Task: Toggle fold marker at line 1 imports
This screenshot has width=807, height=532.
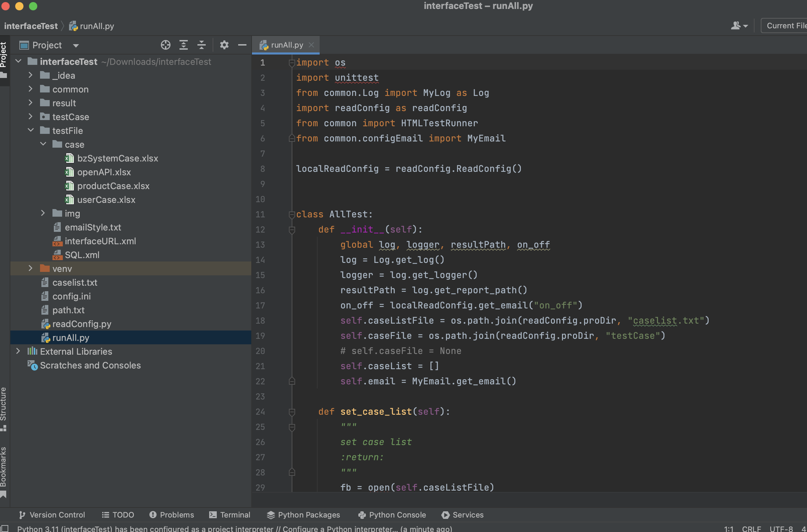Action: [292, 63]
